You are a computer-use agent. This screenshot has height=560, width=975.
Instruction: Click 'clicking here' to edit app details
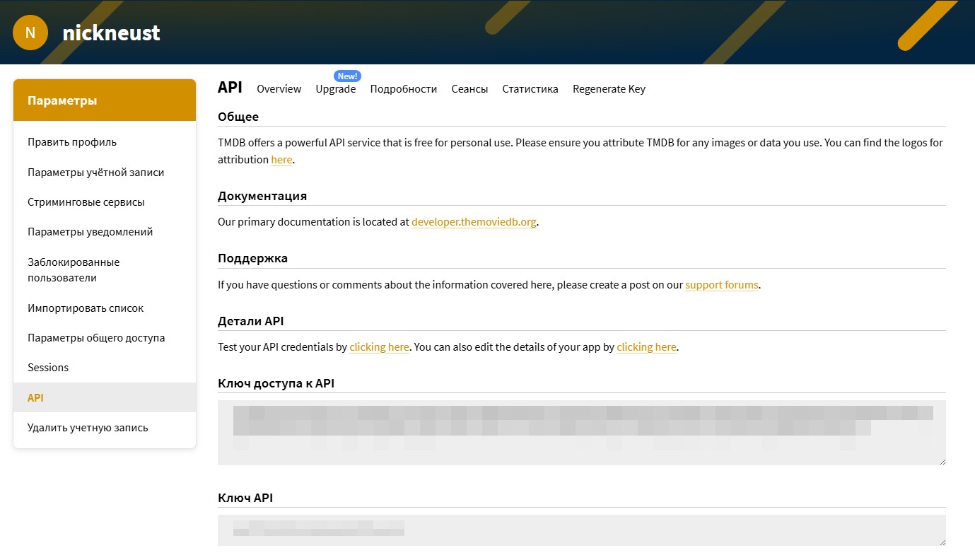click(x=646, y=347)
